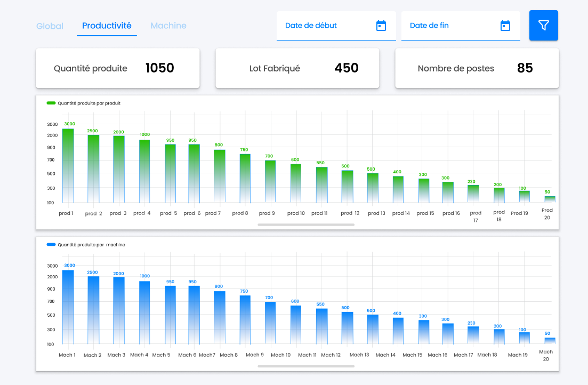Select the Productivité tab

click(107, 25)
